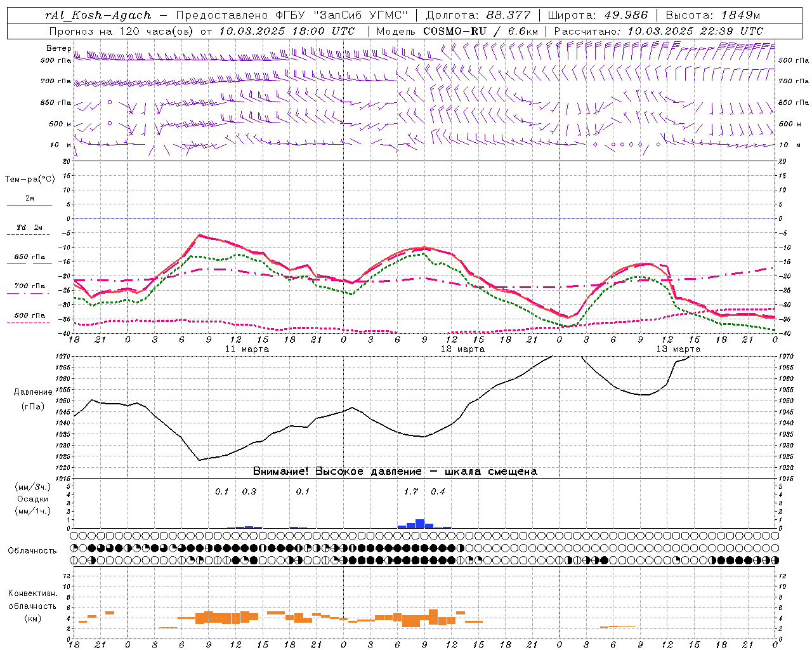Click the 700 гПа temperature legend entry
The height and width of the screenshot is (650, 812).
coord(30,286)
